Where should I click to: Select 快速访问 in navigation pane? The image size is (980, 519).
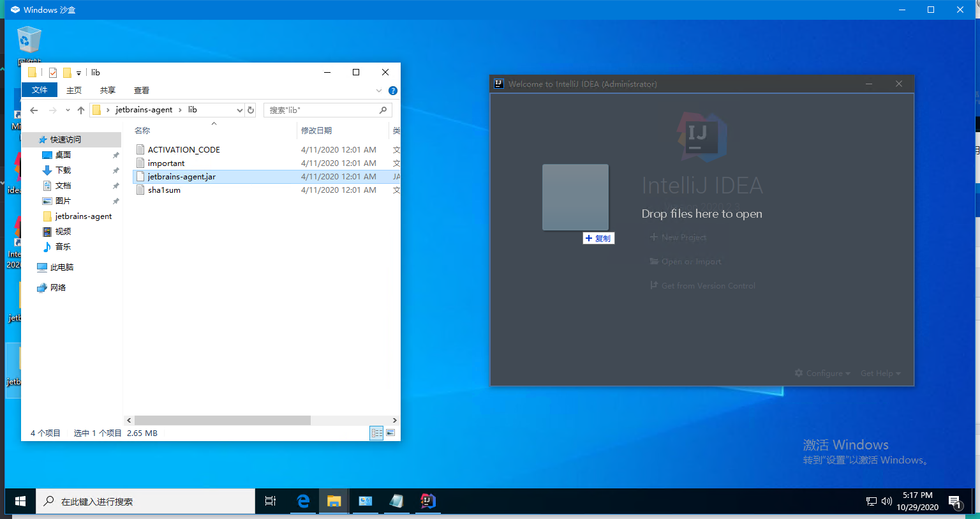[x=65, y=139]
